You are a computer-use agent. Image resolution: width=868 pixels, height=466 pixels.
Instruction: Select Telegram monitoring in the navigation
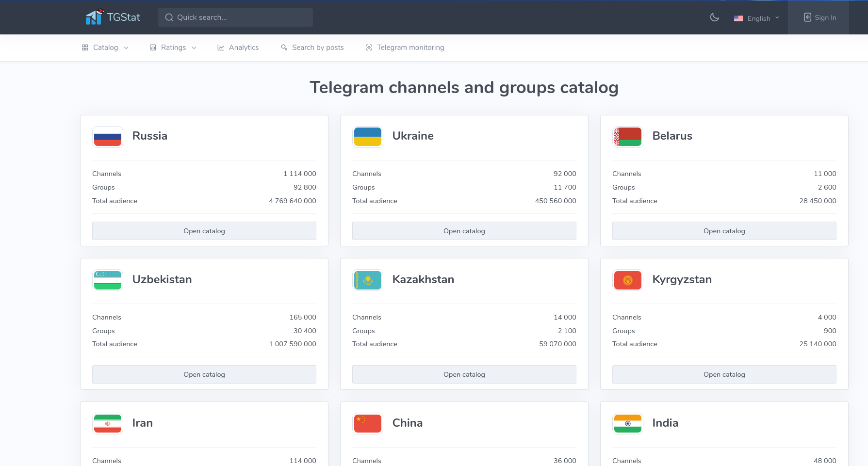click(x=405, y=47)
